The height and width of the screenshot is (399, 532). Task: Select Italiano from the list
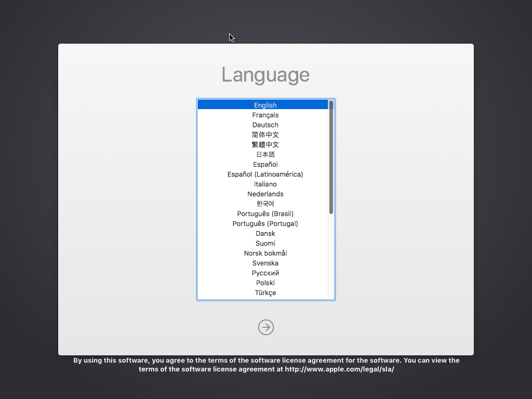[265, 184]
